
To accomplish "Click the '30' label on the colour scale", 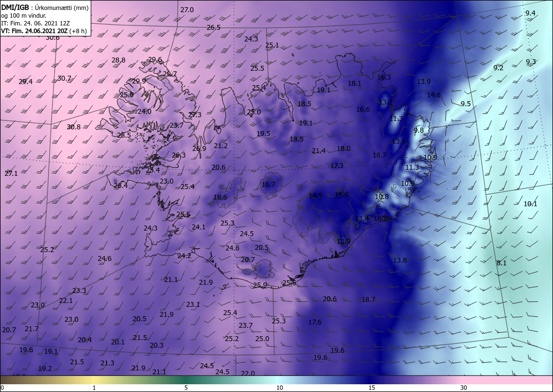I will coord(464,388).
